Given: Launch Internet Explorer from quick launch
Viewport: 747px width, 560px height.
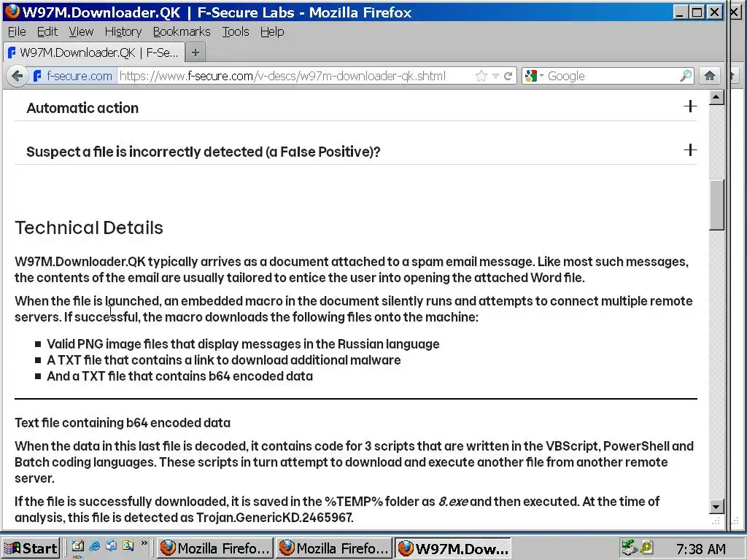Looking at the screenshot, I should (x=94, y=545).
